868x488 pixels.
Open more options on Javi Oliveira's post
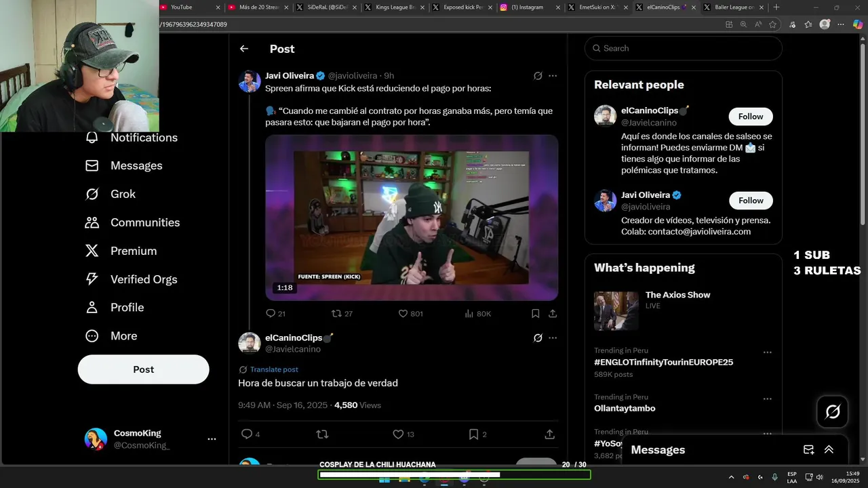coord(553,76)
